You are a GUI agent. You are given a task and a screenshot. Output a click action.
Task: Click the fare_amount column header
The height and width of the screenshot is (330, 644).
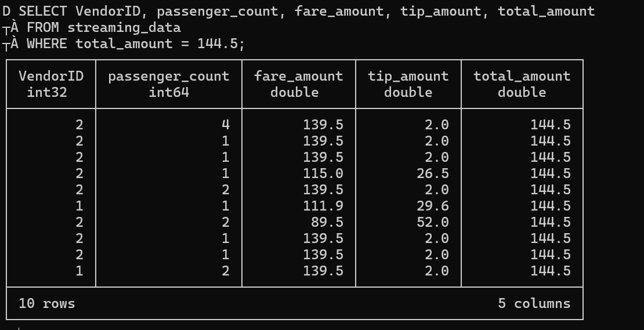pos(299,76)
